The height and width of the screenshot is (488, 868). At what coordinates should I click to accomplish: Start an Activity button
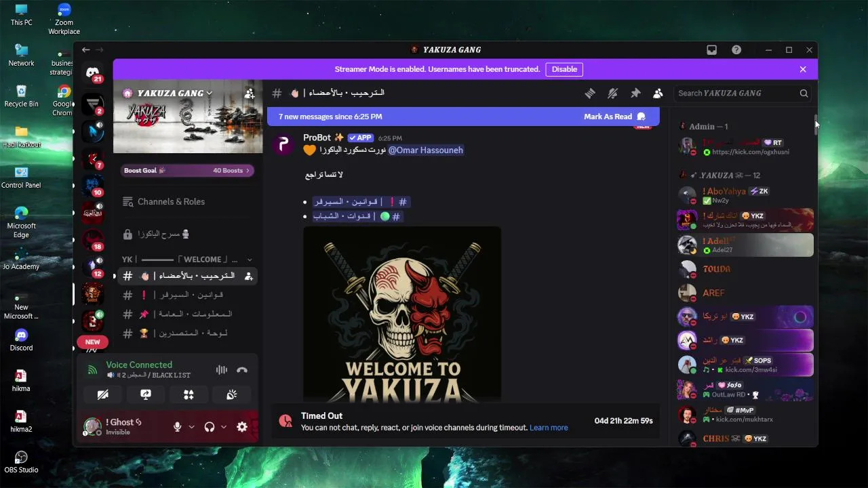[x=189, y=394]
